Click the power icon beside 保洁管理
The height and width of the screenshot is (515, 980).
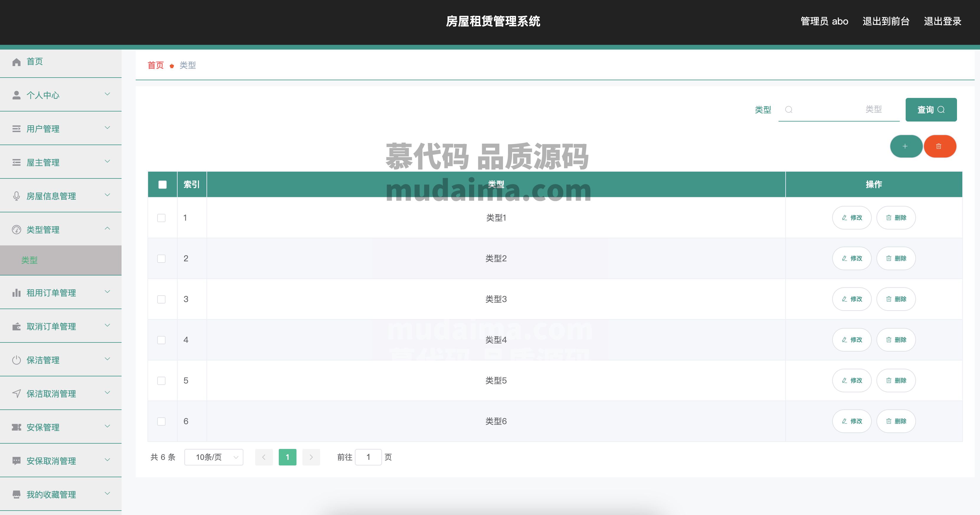coord(16,360)
